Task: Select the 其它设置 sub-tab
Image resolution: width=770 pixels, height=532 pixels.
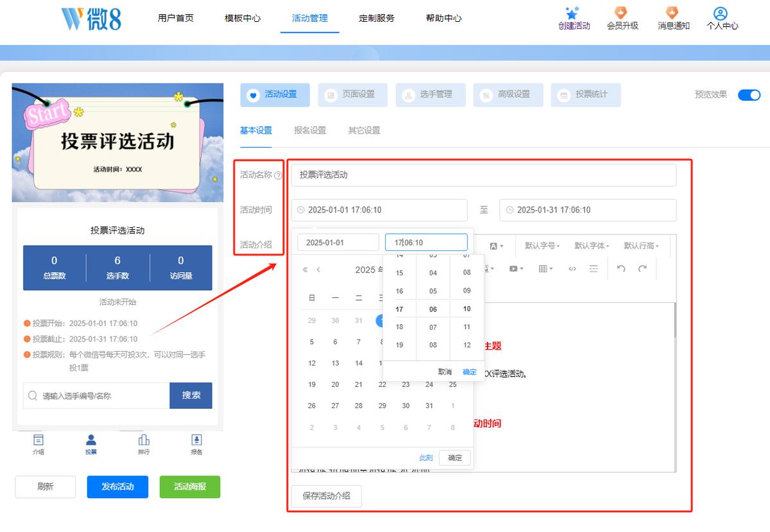Action: pos(364,130)
